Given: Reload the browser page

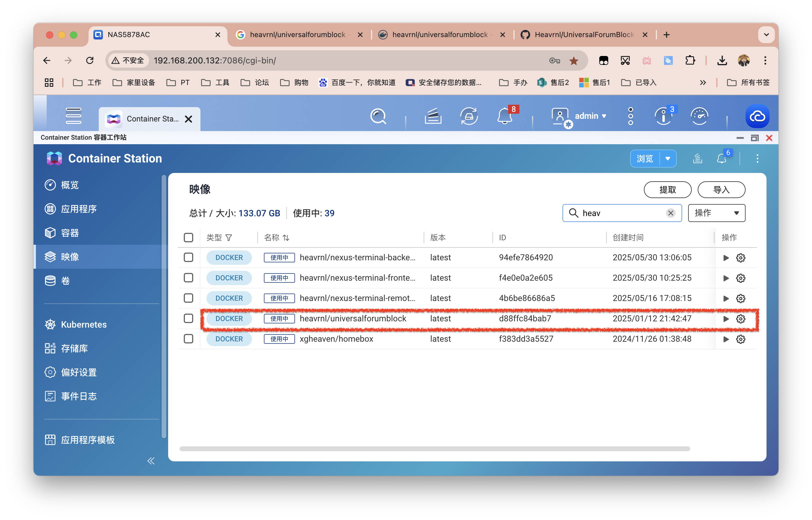Looking at the screenshot, I should [x=89, y=60].
